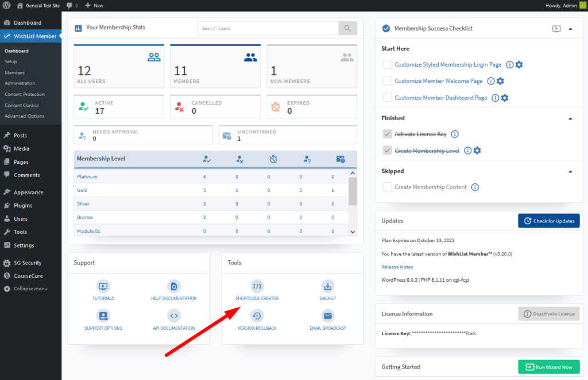
Task: Open the Non-Members stats card
Action: point(312,67)
